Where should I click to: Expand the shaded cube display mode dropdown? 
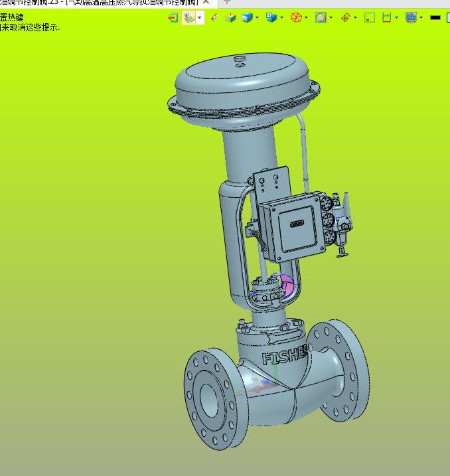point(258,18)
